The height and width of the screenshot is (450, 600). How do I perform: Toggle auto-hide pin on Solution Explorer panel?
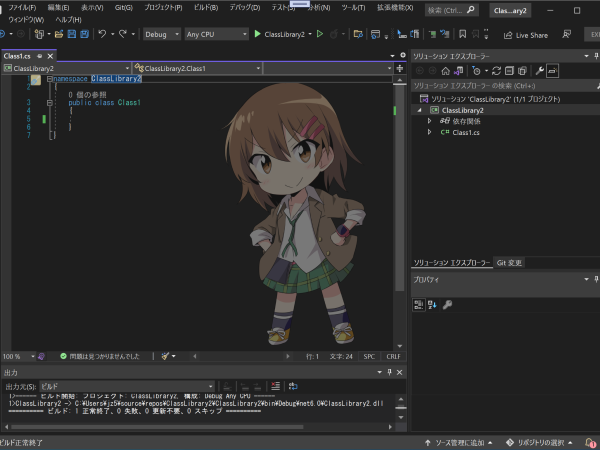[596, 56]
